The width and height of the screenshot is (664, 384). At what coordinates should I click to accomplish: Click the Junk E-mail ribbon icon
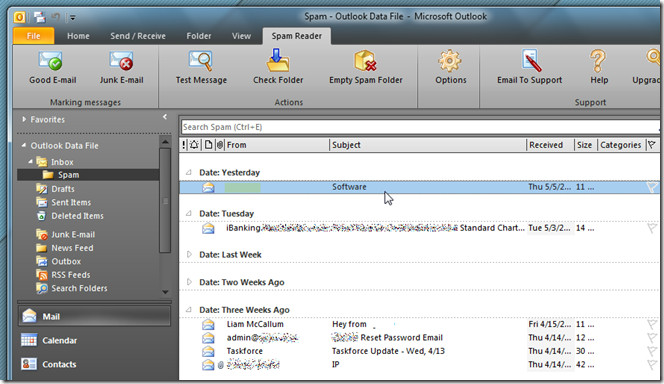point(121,61)
